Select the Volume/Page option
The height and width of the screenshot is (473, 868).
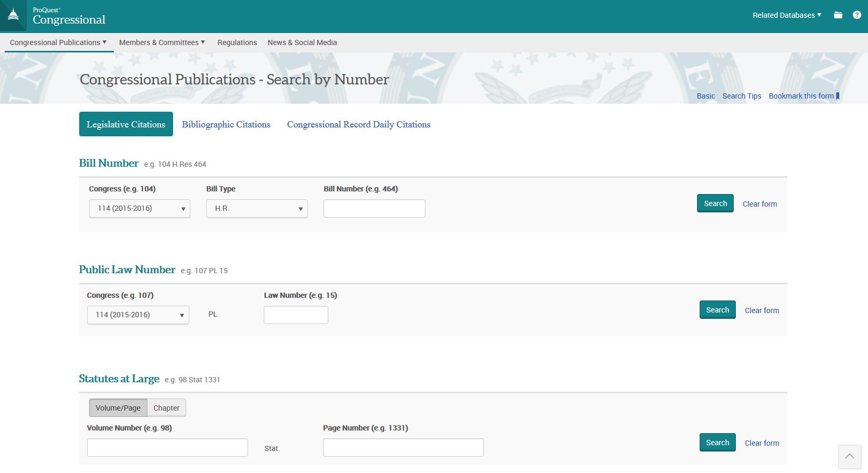(119, 407)
